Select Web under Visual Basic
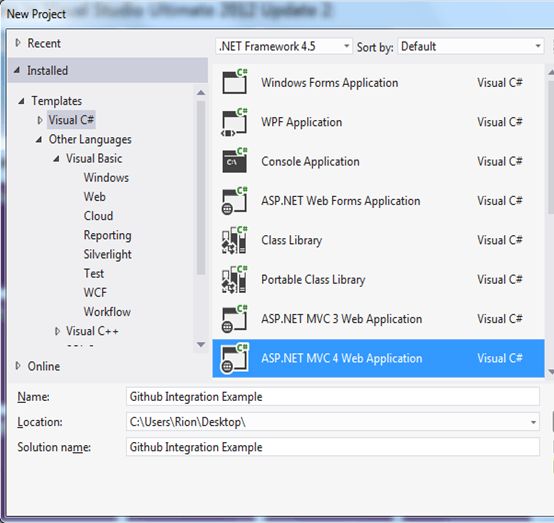This screenshot has width=554, height=523. coord(94,197)
